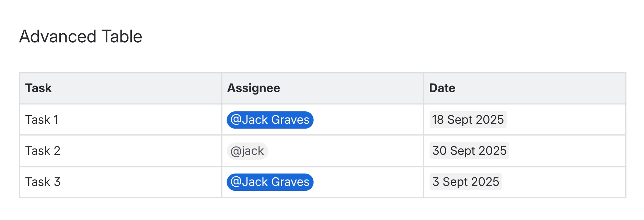Click the Assignee column header
The height and width of the screenshot is (220, 644).
tap(254, 88)
